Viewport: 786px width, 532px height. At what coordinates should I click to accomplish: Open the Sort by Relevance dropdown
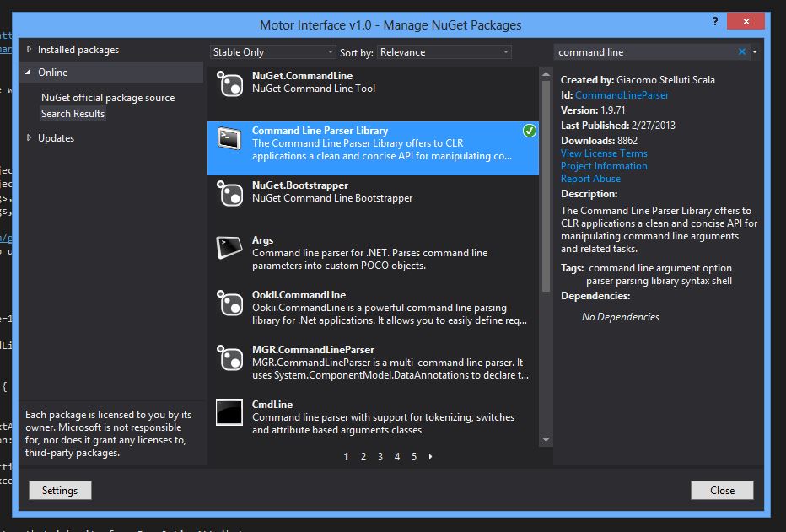tap(444, 51)
